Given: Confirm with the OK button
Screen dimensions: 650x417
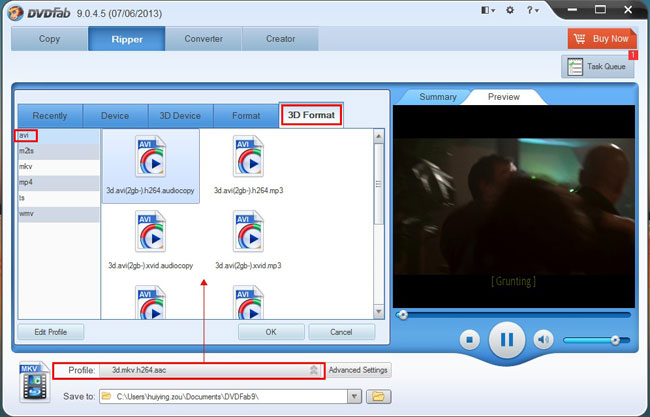Looking at the screenshot, I should click(x=271, y=332).
